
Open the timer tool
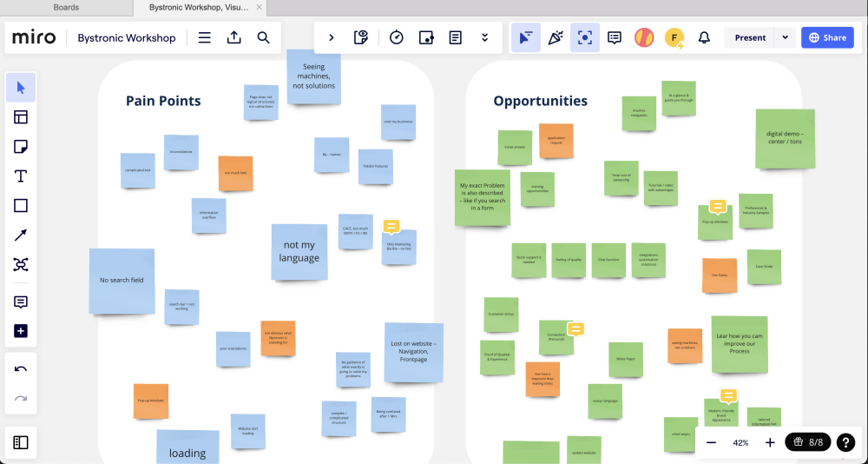click(x=397, y=38)
